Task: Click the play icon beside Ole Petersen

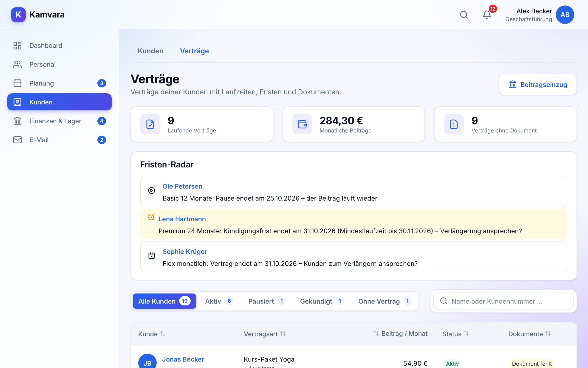Action: (x=152, y=190)
